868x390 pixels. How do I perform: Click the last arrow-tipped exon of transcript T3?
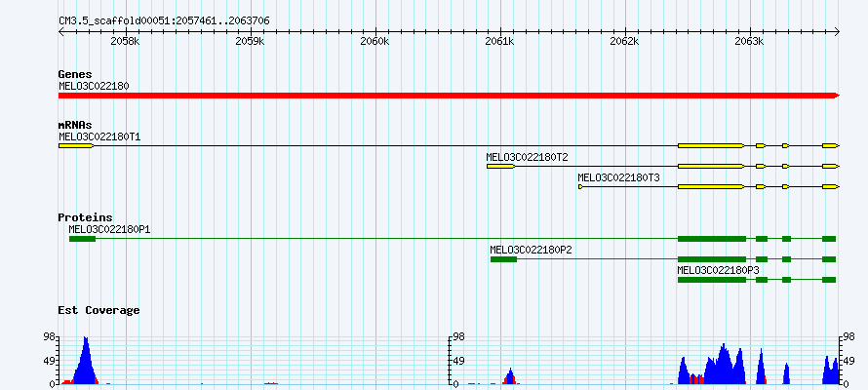(x=831, y=187)
